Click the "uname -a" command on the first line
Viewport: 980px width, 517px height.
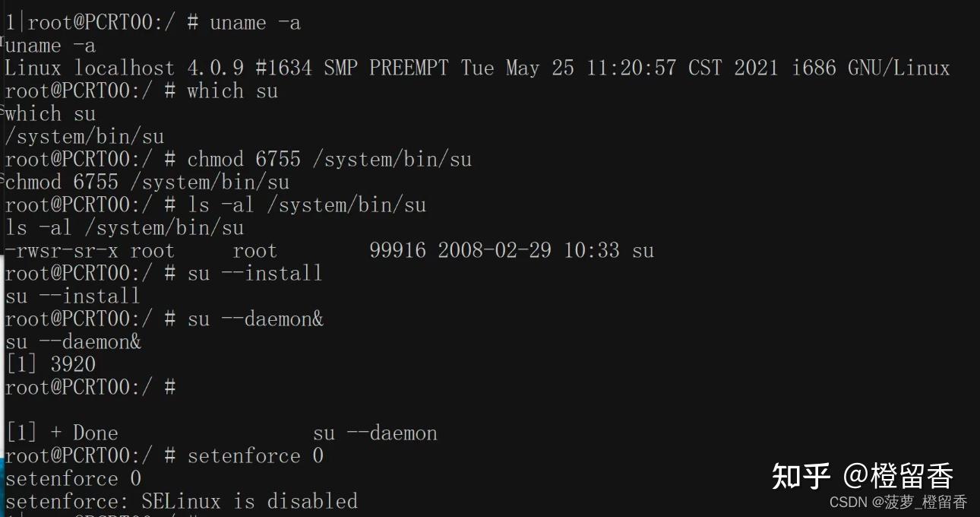click(254, 23)
